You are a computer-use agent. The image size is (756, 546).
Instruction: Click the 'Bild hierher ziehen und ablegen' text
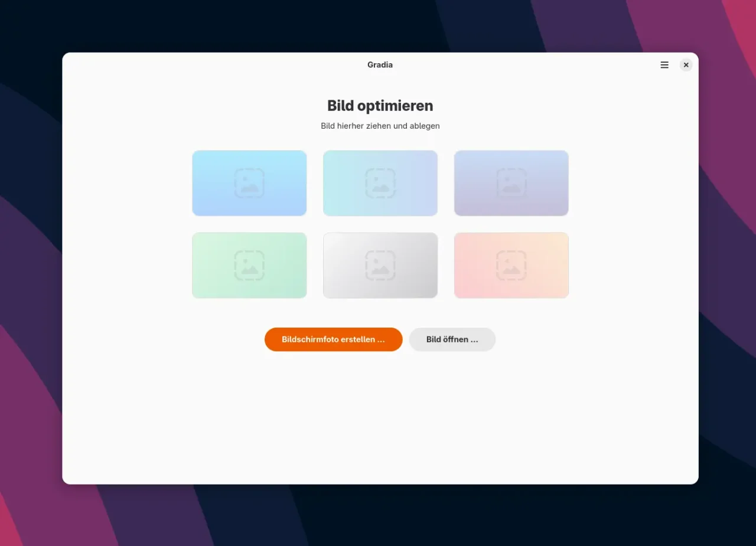380,126
